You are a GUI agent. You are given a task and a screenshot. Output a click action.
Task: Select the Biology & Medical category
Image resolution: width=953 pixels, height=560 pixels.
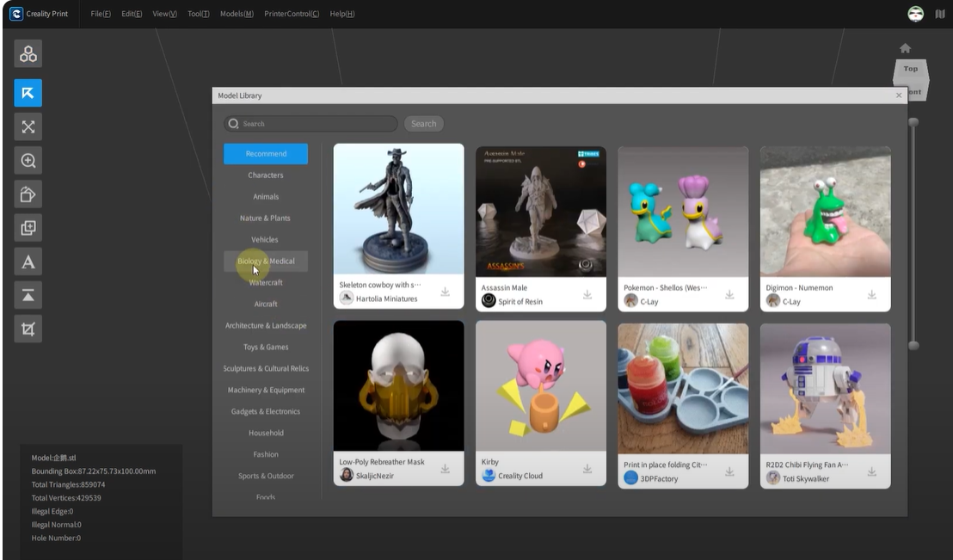[266, 261]
